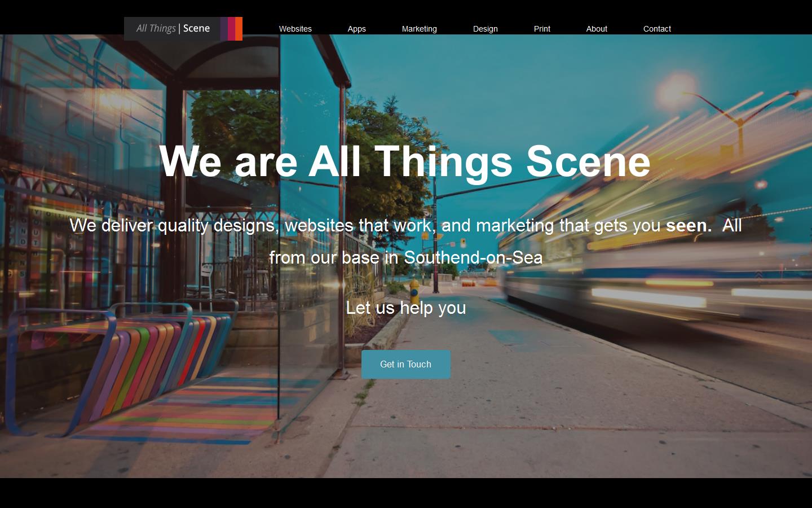The height and width of the screenshot is (508, 812).
Task: Click the dark top navigation bar
Action: pyautogui.click(x=744, y=17)
